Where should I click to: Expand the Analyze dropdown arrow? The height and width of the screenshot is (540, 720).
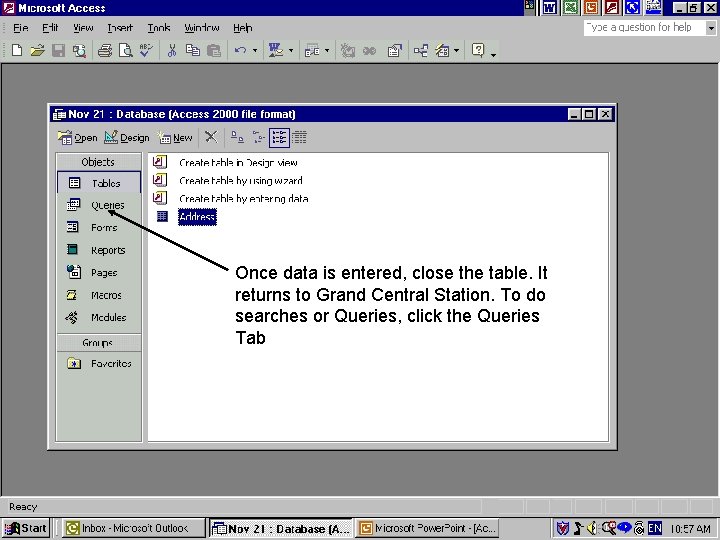[x=327, y=51]
